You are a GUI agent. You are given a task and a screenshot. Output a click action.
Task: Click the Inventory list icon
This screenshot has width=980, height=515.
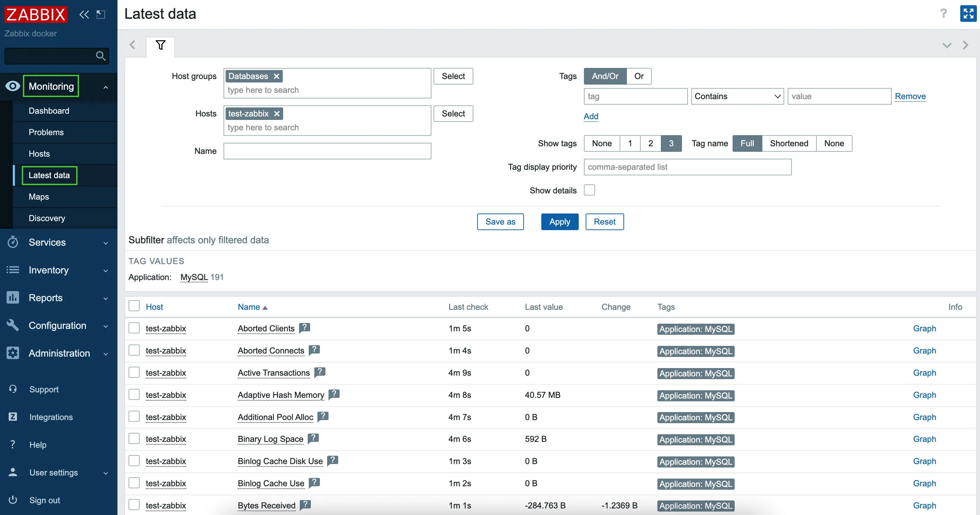[12, 270]
